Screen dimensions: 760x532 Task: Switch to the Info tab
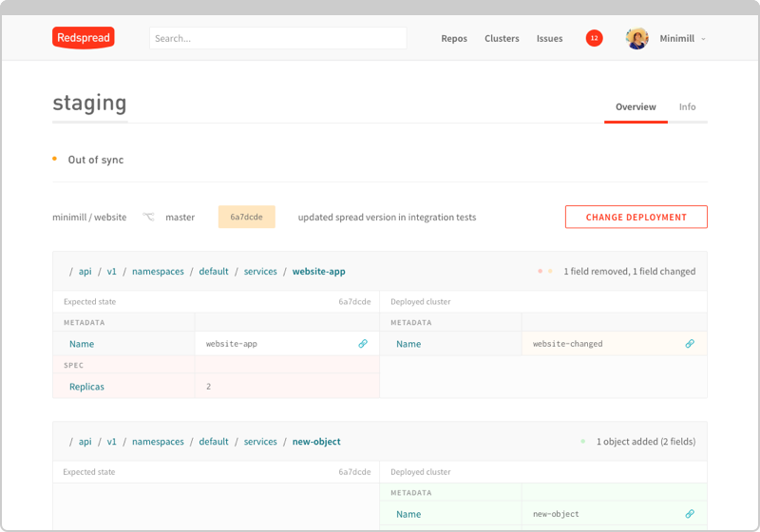pos(687,107)
